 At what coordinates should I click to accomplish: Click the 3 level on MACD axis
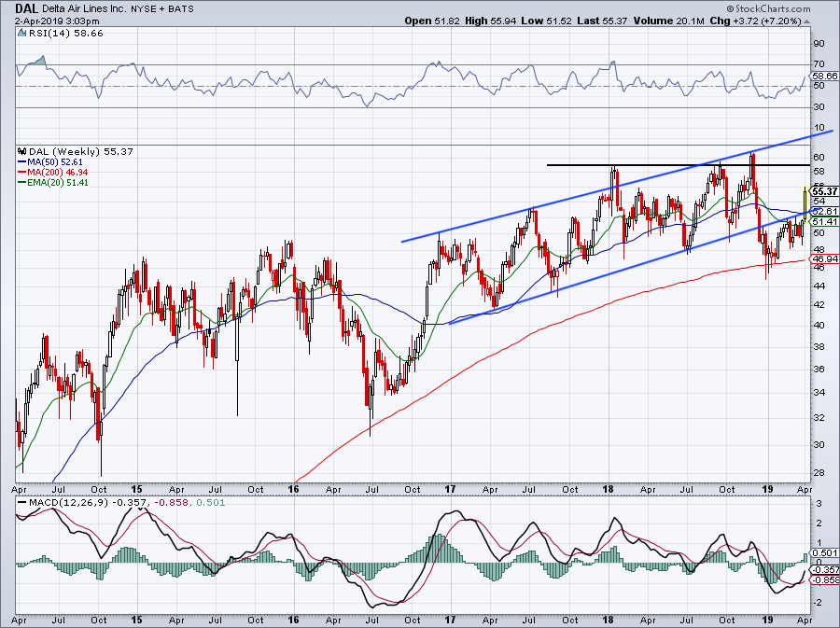point(819,503)
